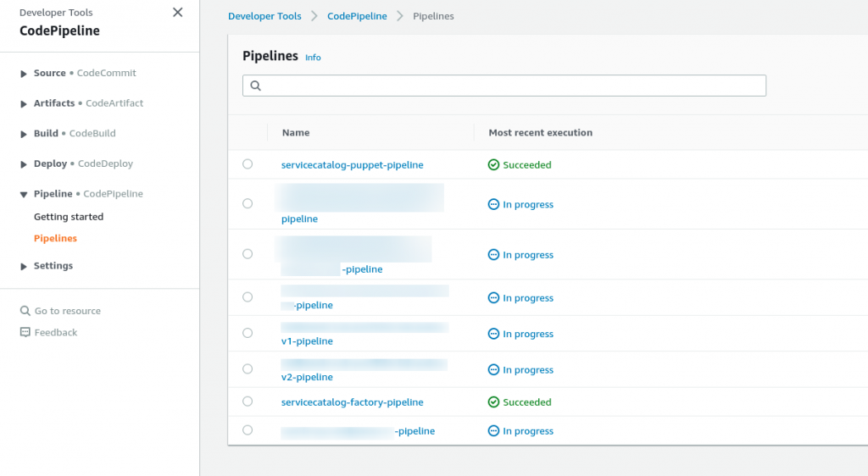Screen dimensions: 868x476
Task: Click Go to resource search
Action: coord(60,311)
